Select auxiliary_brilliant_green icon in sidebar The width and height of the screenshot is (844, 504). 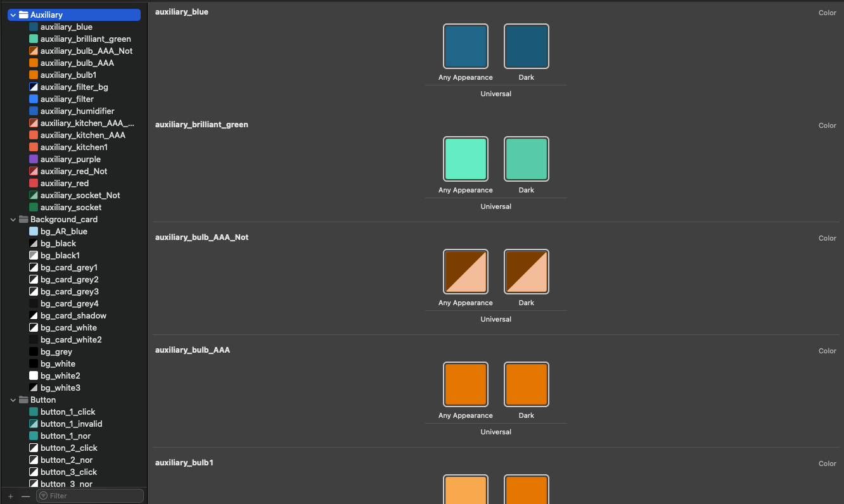[x=34, y=39]
